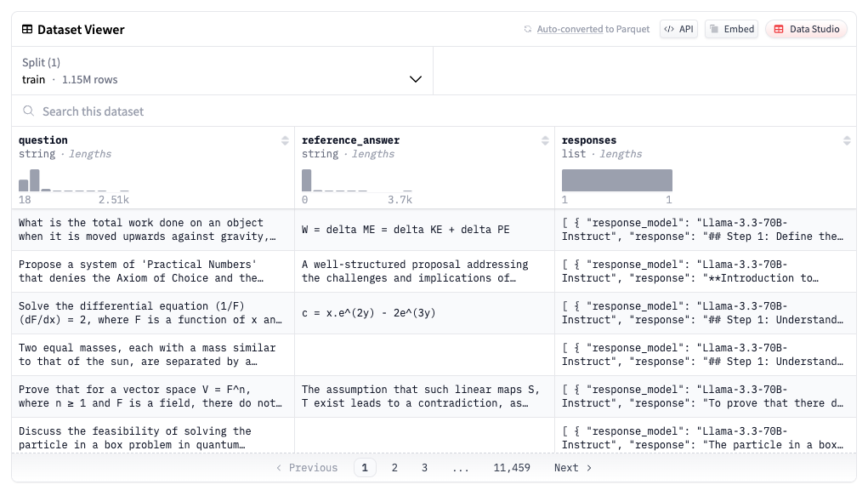This screenshot has height=496, width=868.
Task: Click the Auto-converted refresh icon
Action: [x=528, y=30]
